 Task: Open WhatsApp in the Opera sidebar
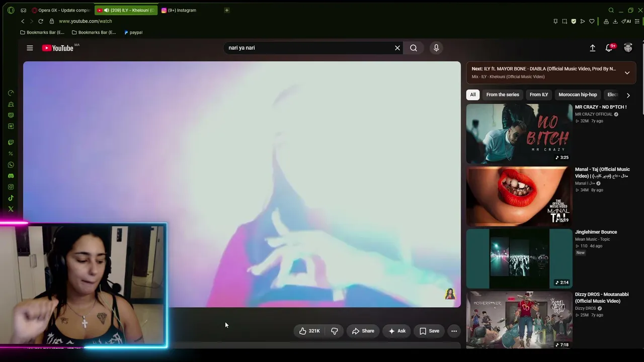click(x=11, y=165)
